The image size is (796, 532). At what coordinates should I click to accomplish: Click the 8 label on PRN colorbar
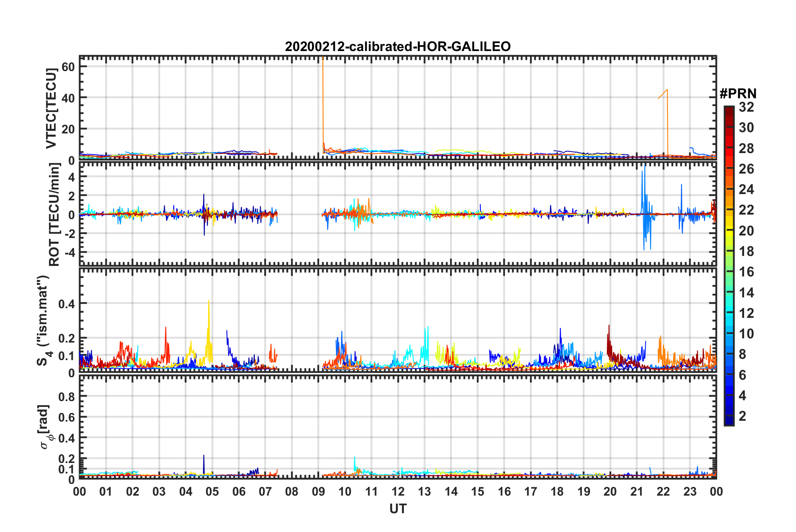742,354
